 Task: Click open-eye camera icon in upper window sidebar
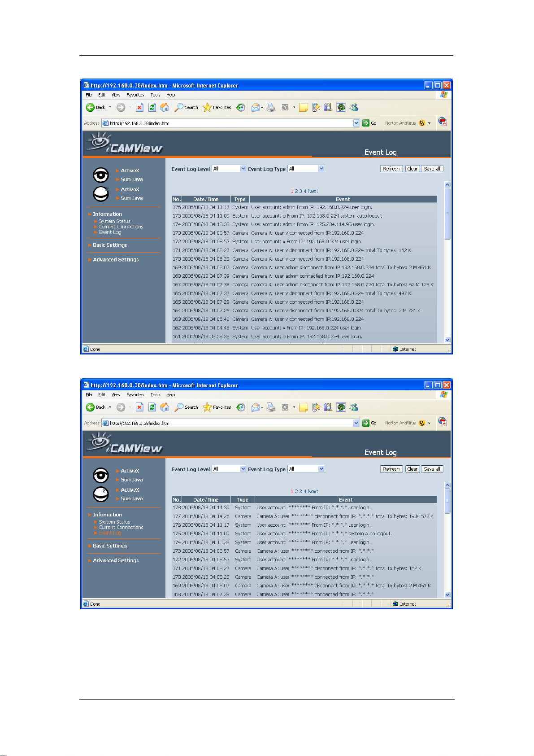(x=101, y=175)
